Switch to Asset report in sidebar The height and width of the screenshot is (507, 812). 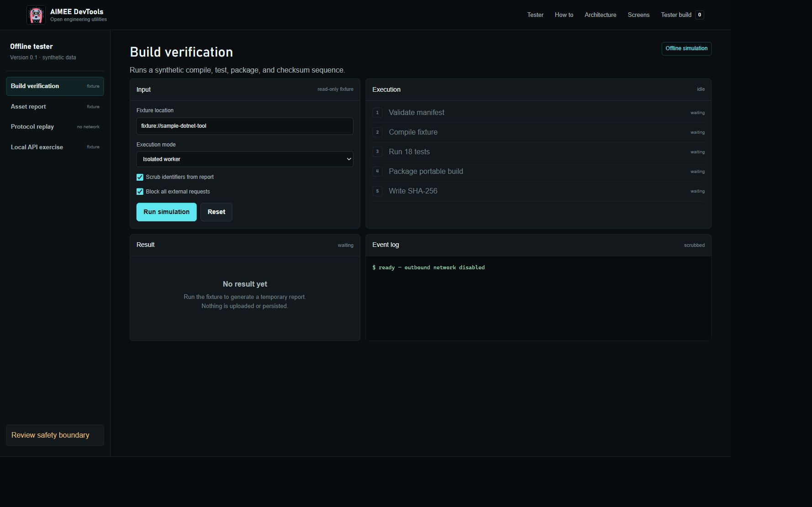point(55,106)
